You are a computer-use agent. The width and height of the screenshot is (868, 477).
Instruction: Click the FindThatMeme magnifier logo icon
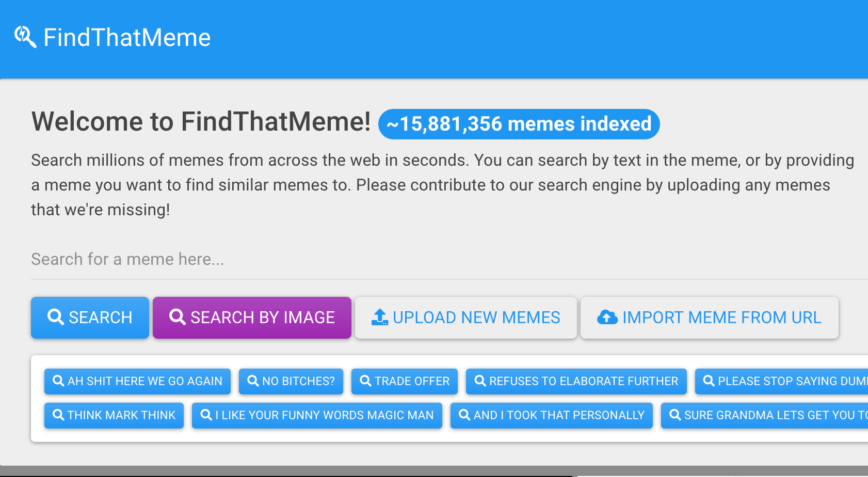[x=25, y=37]
